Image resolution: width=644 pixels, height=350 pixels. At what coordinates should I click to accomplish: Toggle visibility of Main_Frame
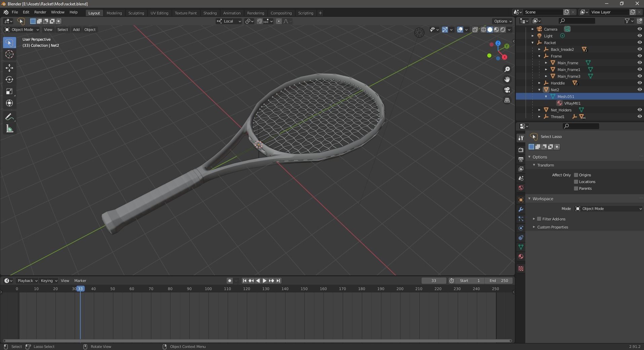click(640, 63)
